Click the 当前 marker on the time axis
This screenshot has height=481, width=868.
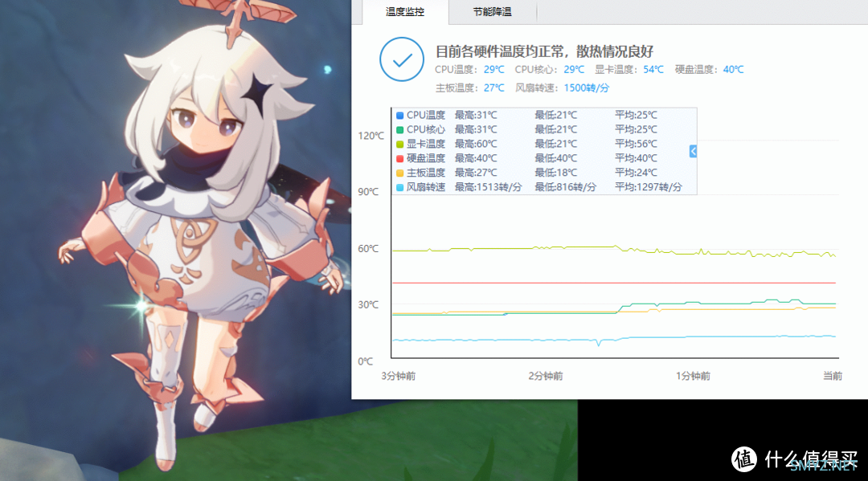[x=832, y=376]
